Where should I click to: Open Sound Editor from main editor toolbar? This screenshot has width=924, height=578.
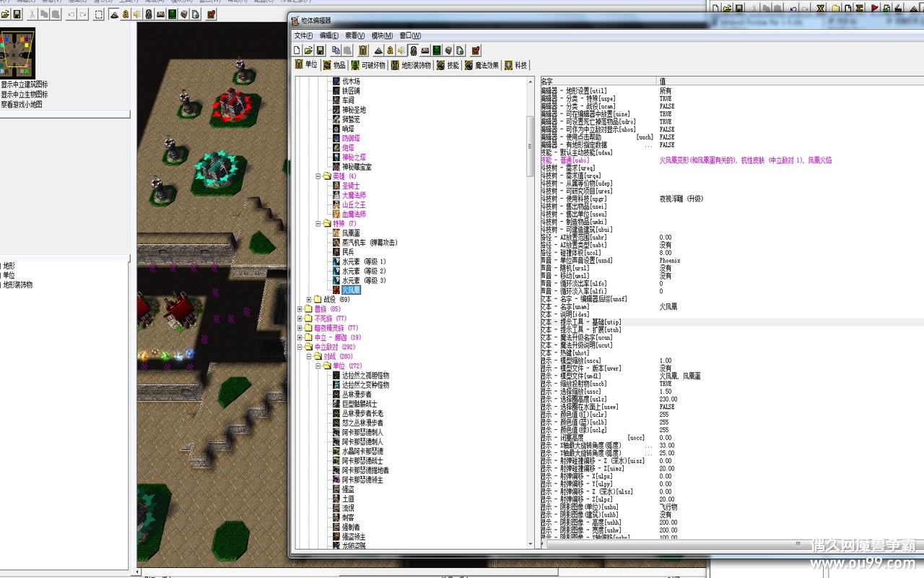[x=137, y=14]
